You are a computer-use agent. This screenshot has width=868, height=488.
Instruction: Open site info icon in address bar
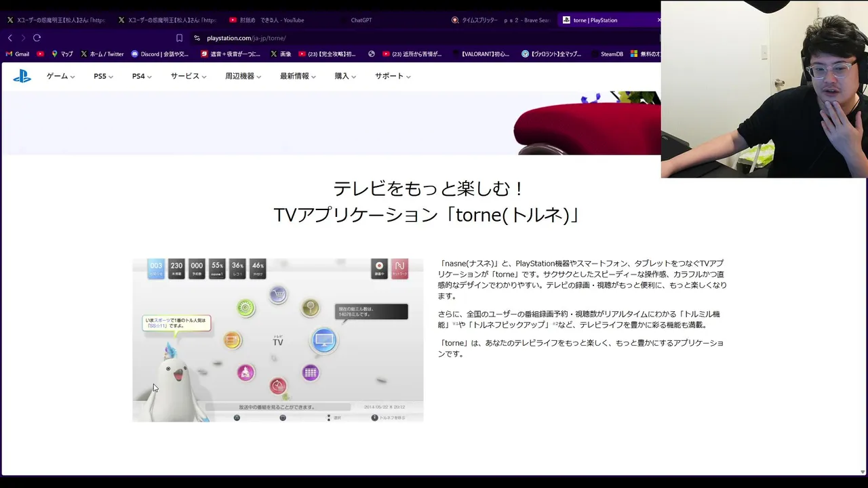[197, 38]
